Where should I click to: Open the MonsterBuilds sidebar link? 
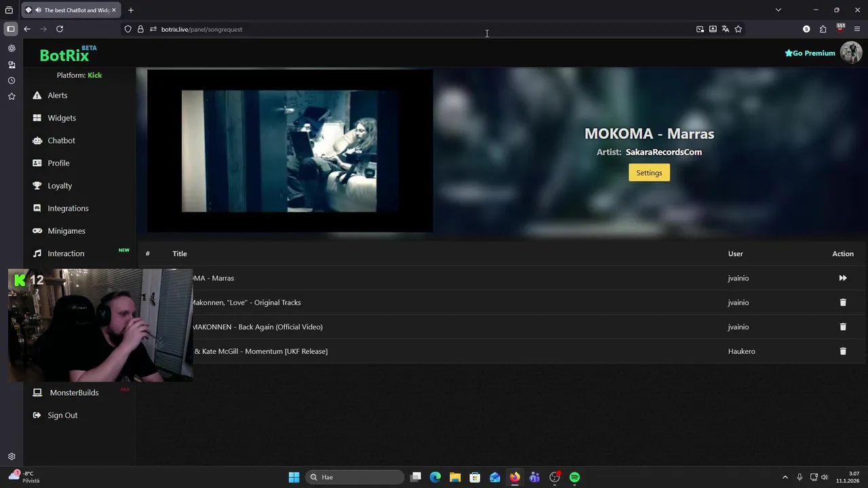point(74,392)
